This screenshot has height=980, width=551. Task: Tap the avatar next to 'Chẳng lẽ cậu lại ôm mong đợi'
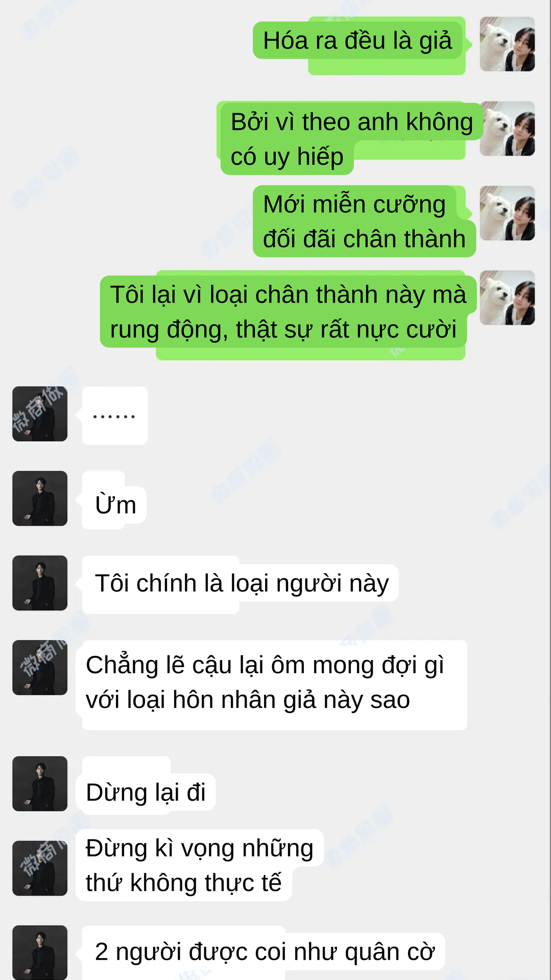pyautogui.click(x=40, y=668)
